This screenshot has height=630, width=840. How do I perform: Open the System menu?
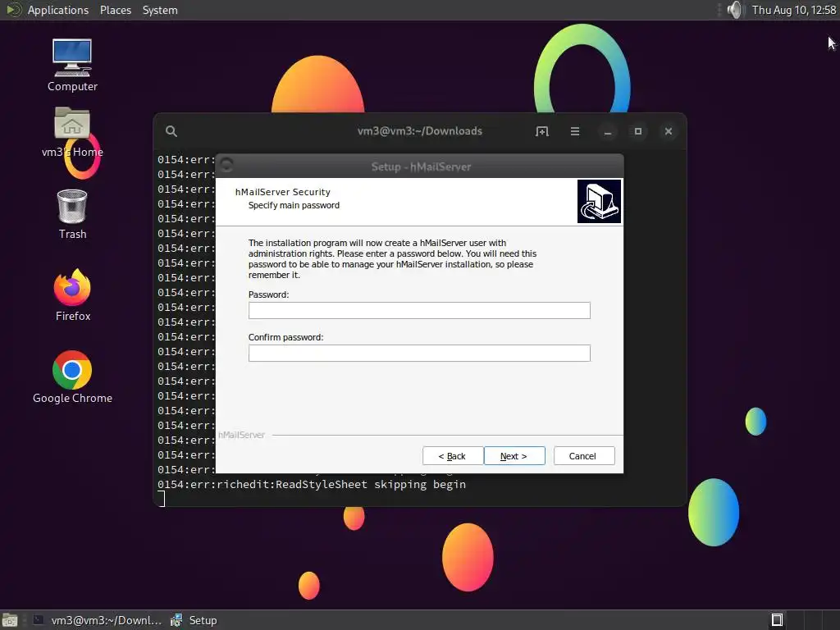160,10
